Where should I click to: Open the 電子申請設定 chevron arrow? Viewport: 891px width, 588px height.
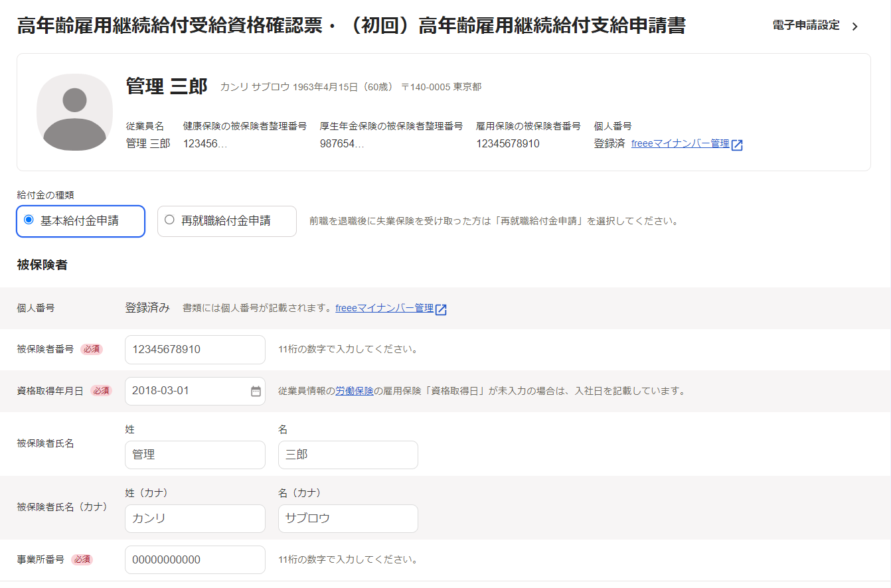[x=854, y=27]
